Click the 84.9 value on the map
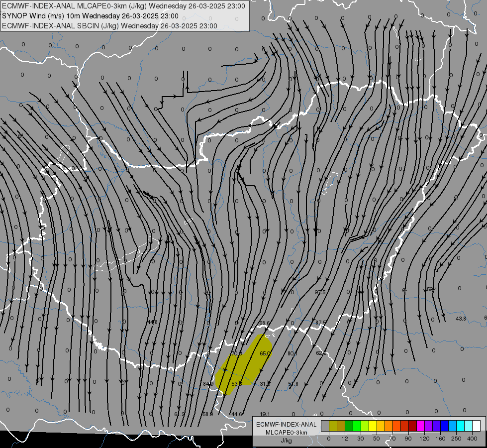This screenshot has height=448, width=487. pyautogui.click(x=208, y=384)
